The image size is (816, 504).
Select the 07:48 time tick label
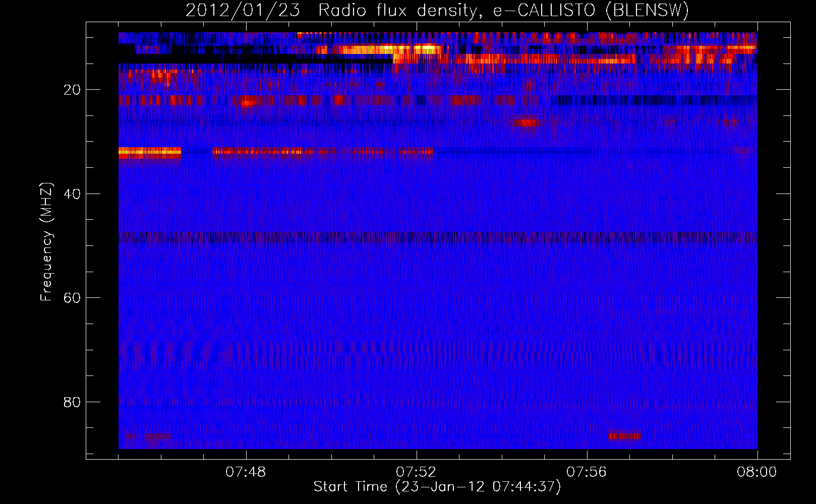(x=246, y=472)
